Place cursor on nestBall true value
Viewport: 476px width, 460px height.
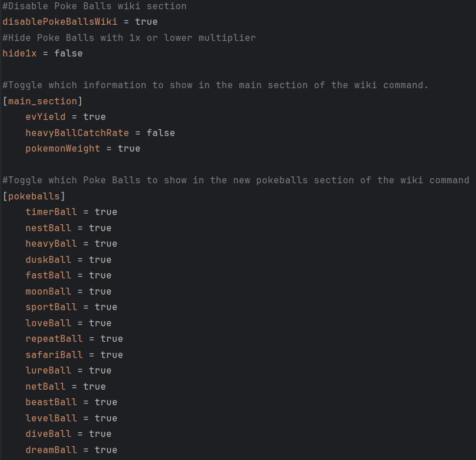click(x=100, y=228)
